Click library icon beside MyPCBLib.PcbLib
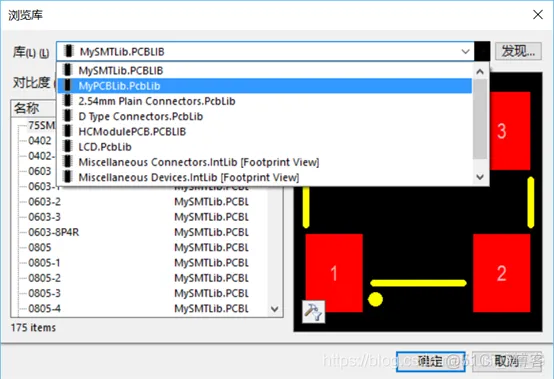Viewport: 554px width, 379px height. [67, 85]
